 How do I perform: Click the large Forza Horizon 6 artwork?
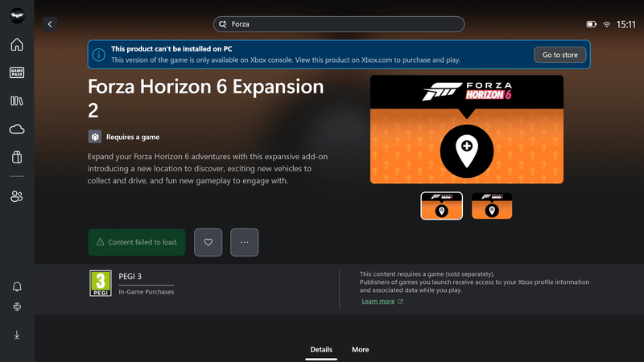[467, 130]
